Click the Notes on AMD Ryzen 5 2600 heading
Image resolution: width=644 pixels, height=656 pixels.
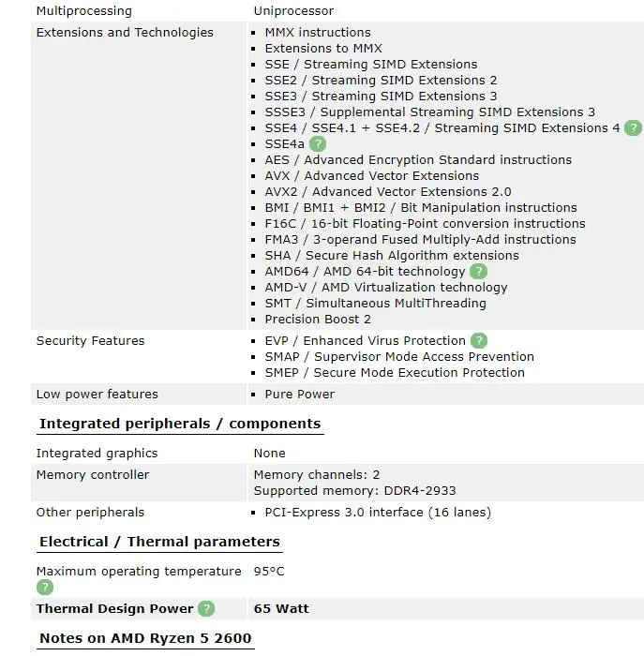coord(145,639)
